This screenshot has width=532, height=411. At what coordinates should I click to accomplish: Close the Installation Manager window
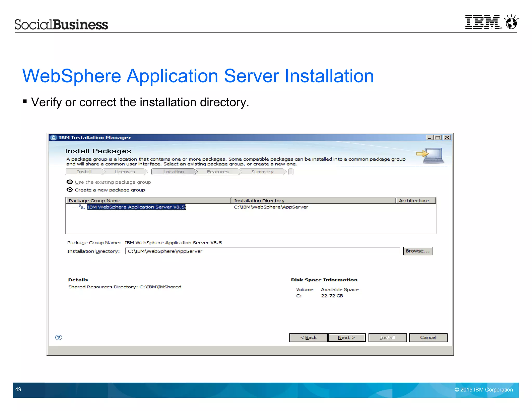pos(447,137)
